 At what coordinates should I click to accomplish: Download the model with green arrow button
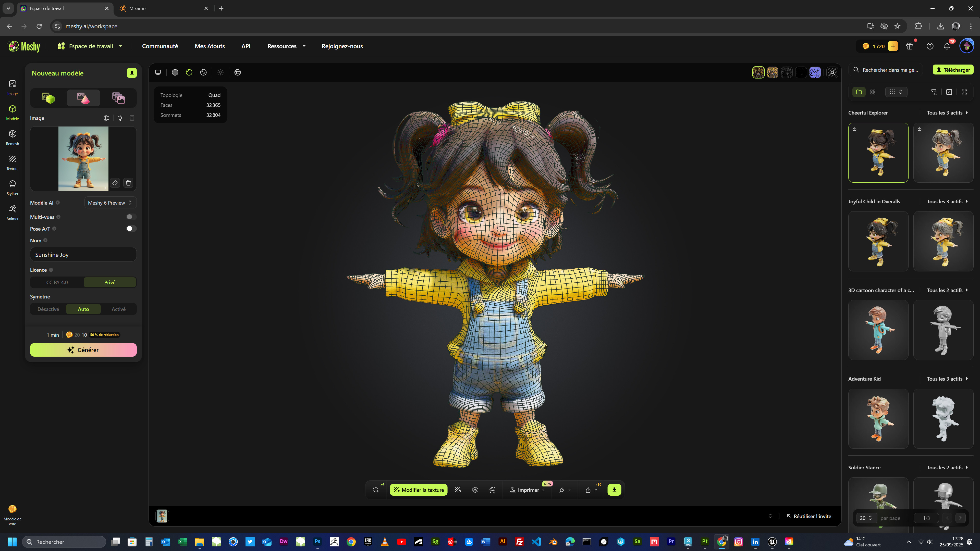pos(614,490)
